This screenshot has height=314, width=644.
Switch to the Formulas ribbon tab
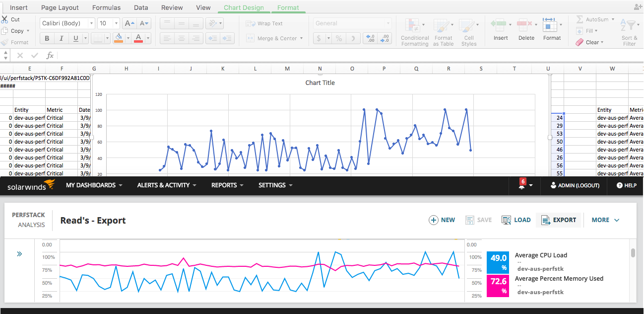click(106, 7)
